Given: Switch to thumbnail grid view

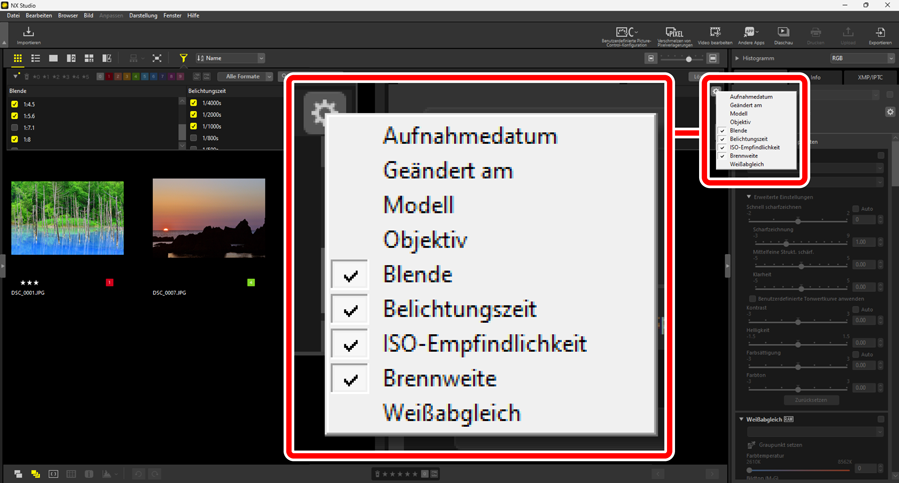Looking at the screenshot, I should click(17, 59).
